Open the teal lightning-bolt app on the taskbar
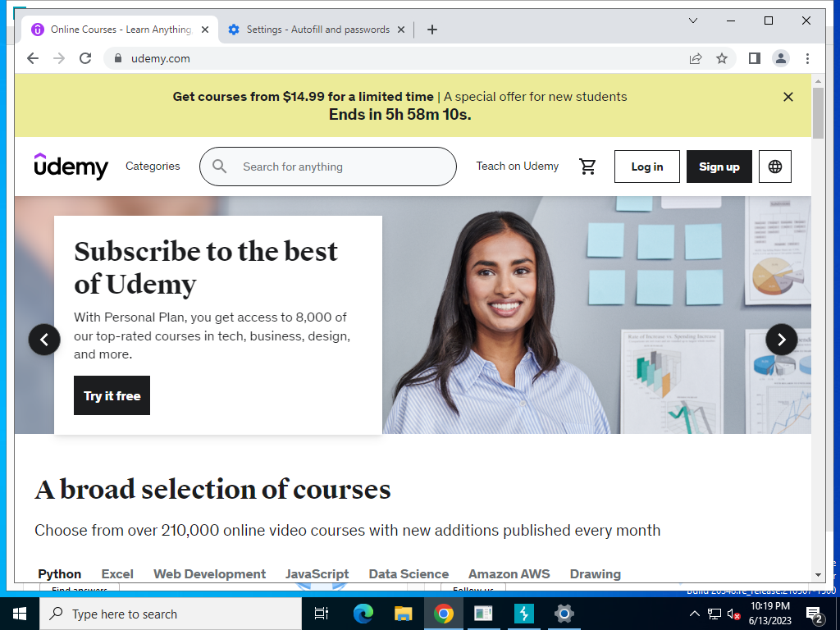The width and height of the screenshot is (840, 630). [524, 614]
